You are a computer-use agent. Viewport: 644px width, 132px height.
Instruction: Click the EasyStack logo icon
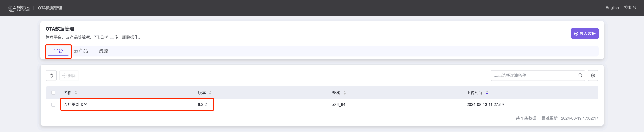click(x=12, y=8)
